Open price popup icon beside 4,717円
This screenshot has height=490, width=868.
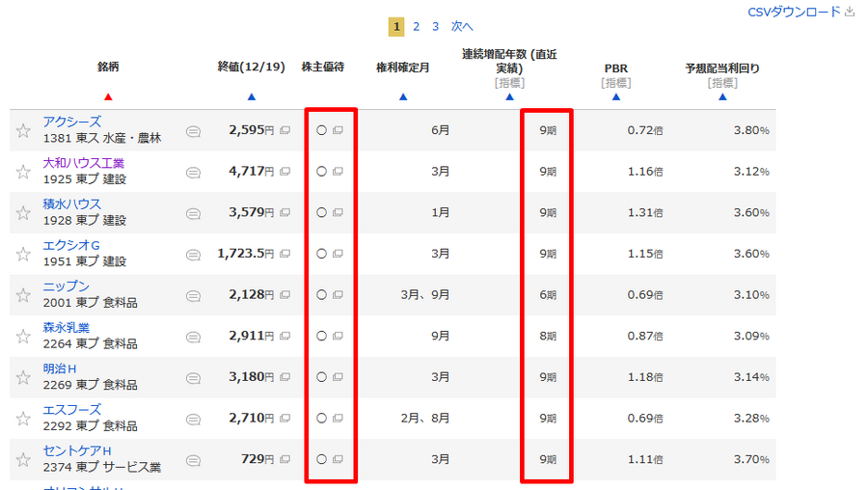[285, 172]
